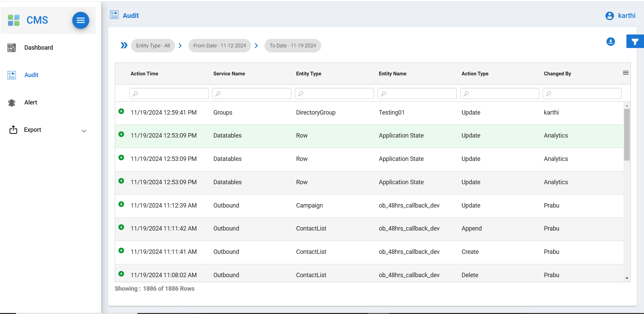This screenshot has height=314, width=644.
Task: Click the Audit sidebar icon
Action: [x=12, y=75]
